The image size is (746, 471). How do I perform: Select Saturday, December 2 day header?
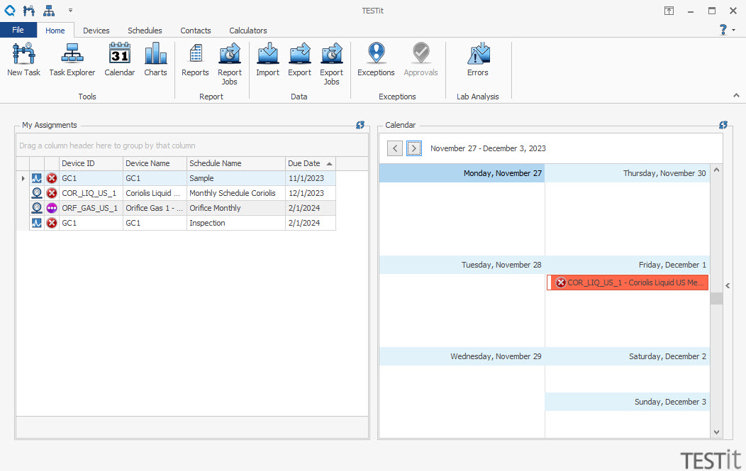[627, 356]
